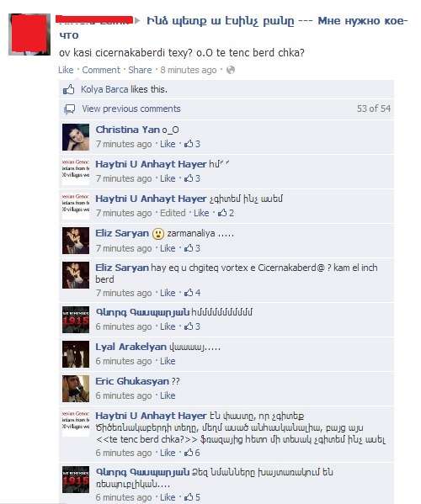Viewport: 421px width, 504px height.
Task: Click the thumbs-up icon beside Kolya Barca likes
Action: [x=69, y=89]
